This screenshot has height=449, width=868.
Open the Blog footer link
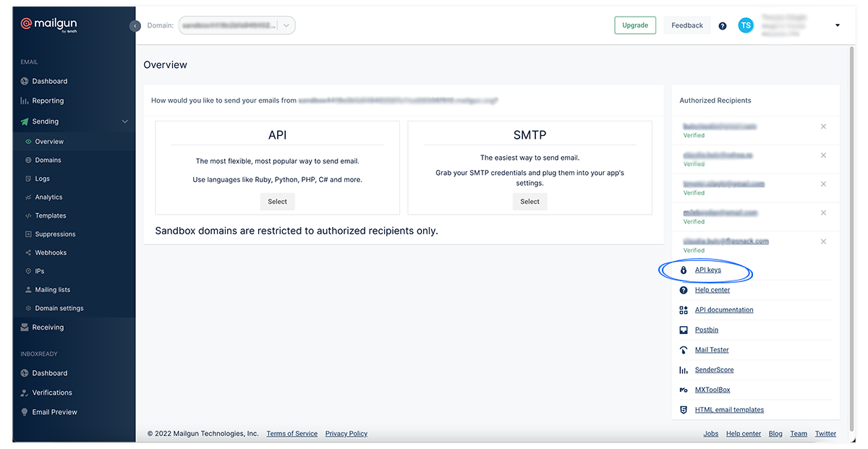point(775,434)
